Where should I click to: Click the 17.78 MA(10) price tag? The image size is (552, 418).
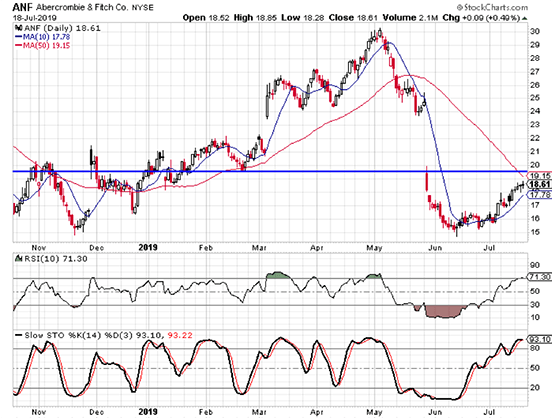coord(540,195)
